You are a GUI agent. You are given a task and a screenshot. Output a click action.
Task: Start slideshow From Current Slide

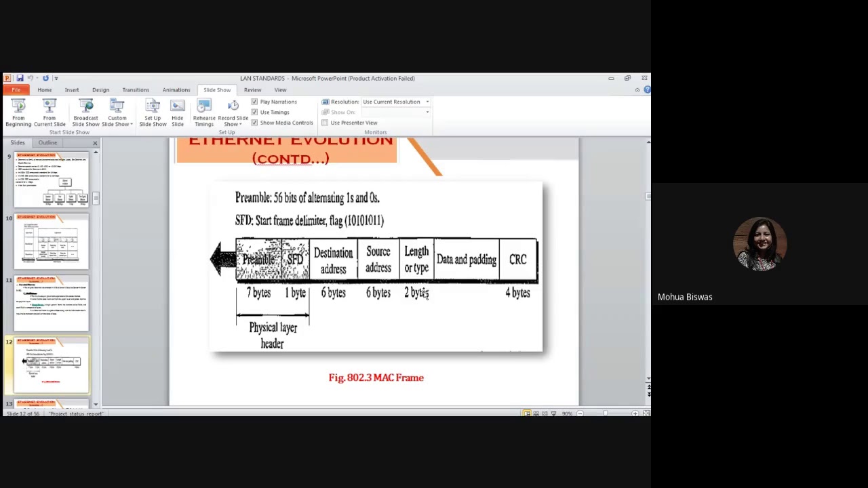(50, 113)
